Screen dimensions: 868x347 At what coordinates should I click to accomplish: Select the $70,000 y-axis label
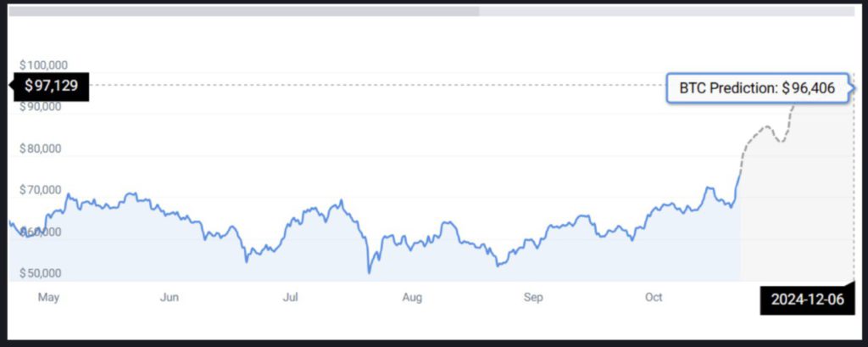point(41,190)
